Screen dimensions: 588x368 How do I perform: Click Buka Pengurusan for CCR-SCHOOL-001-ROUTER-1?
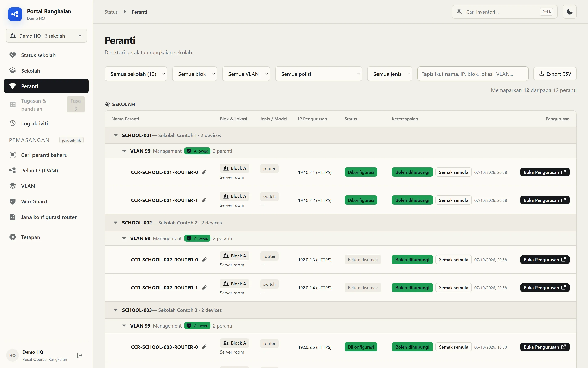(x=545, y=200)
